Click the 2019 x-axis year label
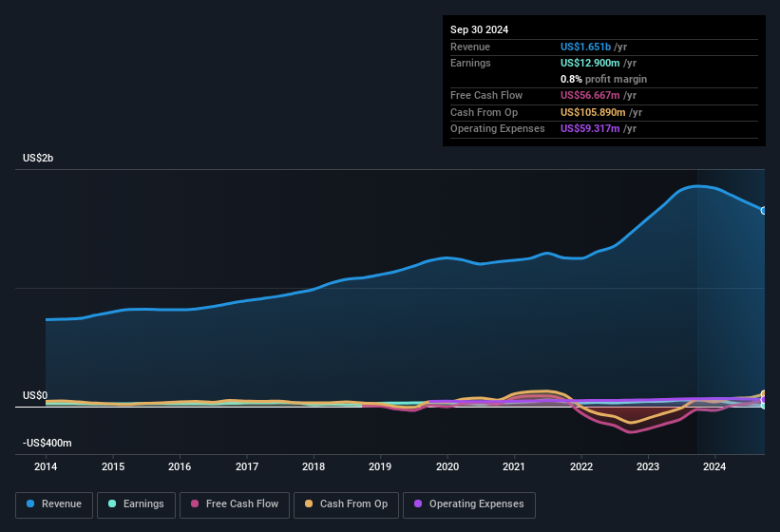The image size is (780, 532). [x=380, y=466]
